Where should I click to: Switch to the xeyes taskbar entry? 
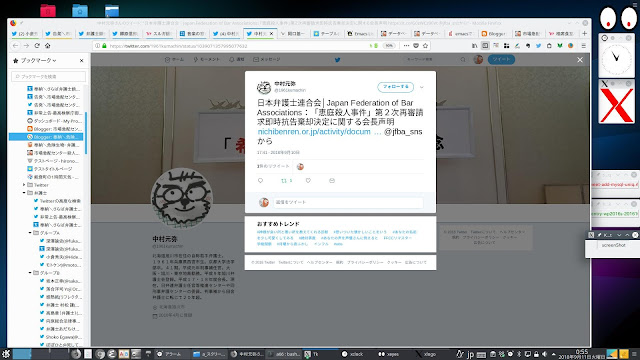tap(390, 354)
